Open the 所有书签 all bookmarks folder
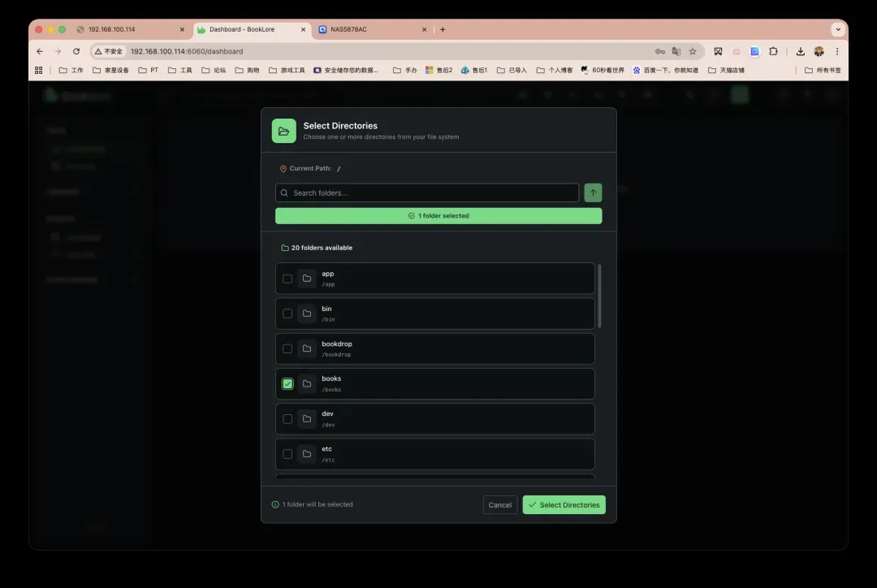The image size is (877, 588). [x=823, y=71]
